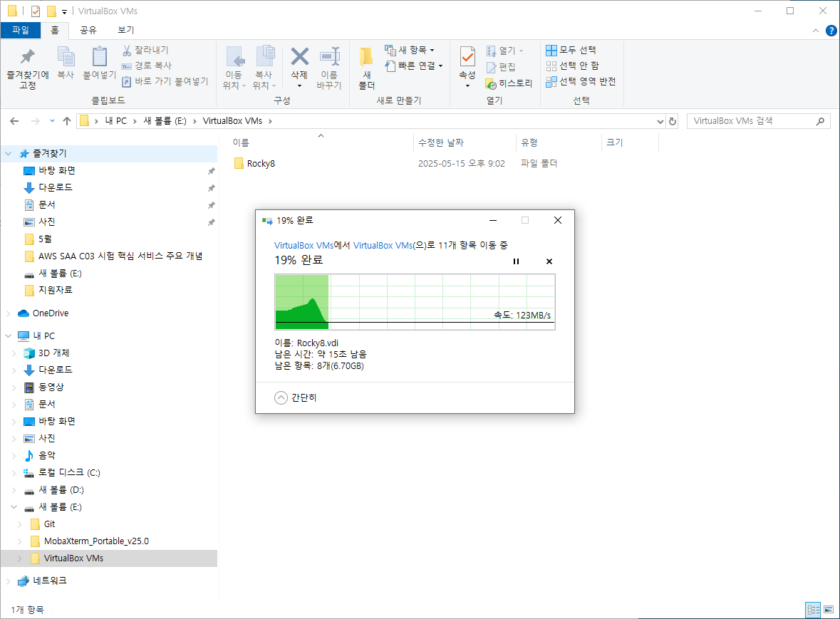Collapse 즐겨찾기 tree node
Viewport: 840px width, 619px height.
pyautogui.click(x=9, y=154)
